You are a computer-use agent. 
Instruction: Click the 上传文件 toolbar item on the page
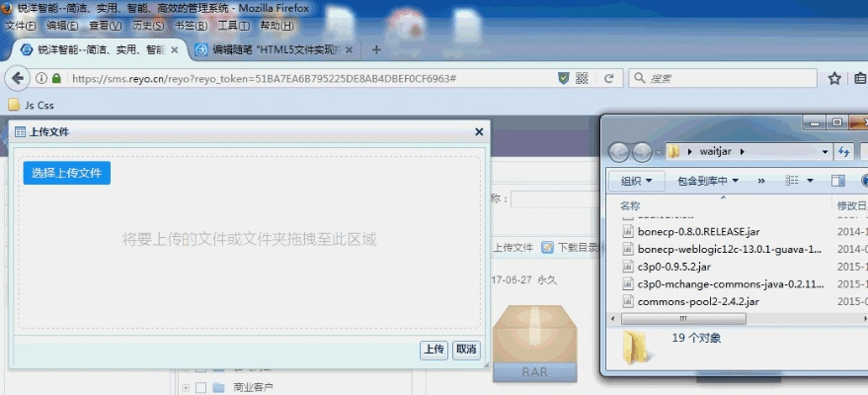pos(513,247)
